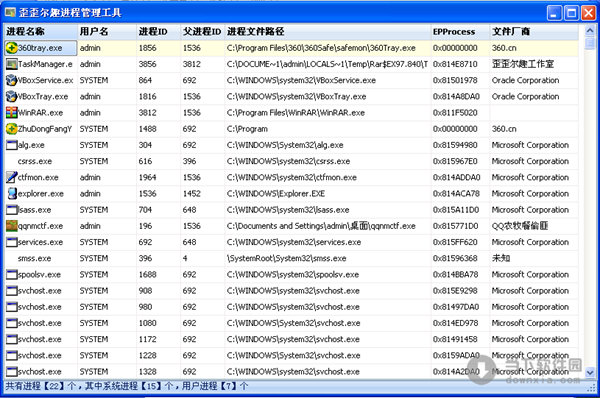
Task: Click the SYSTEM user in lsass.exe row
Action: coord(94,210)
